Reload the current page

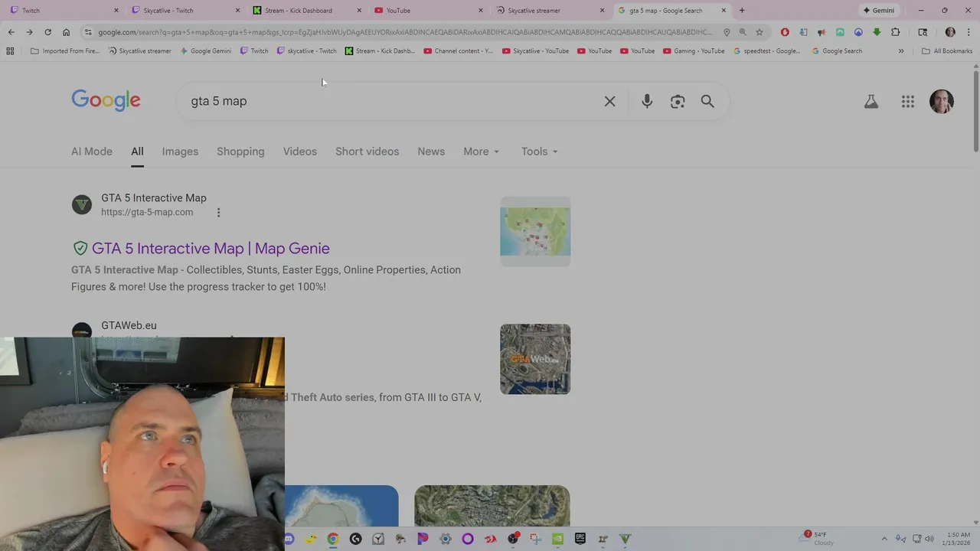pos(47,32)
